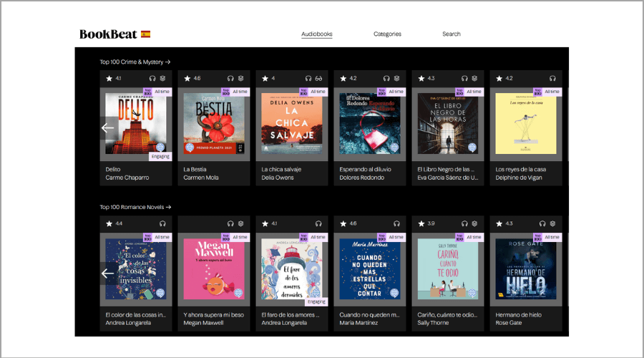Viewport: 644px width, 358px height.
Task: Click the star rating icon on Esperando al diluvio
Action: 343,78
